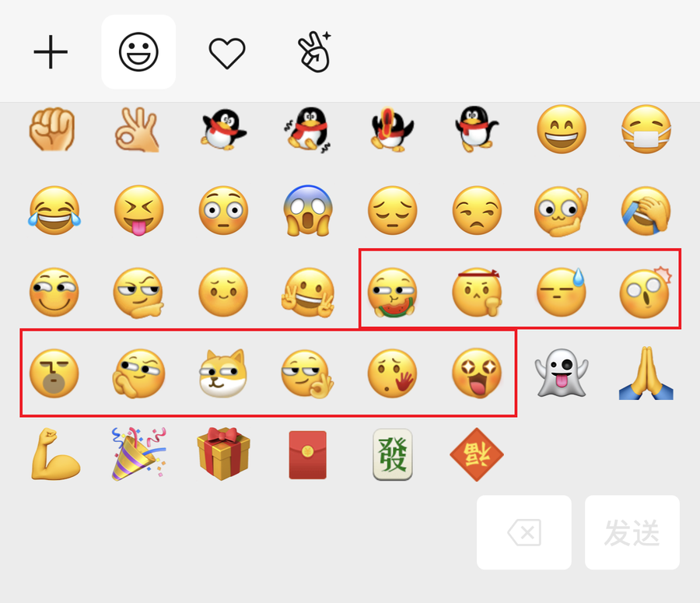Choose the face with medical mask
This screenshot has width=700, height=603.
tap(646, 129)
